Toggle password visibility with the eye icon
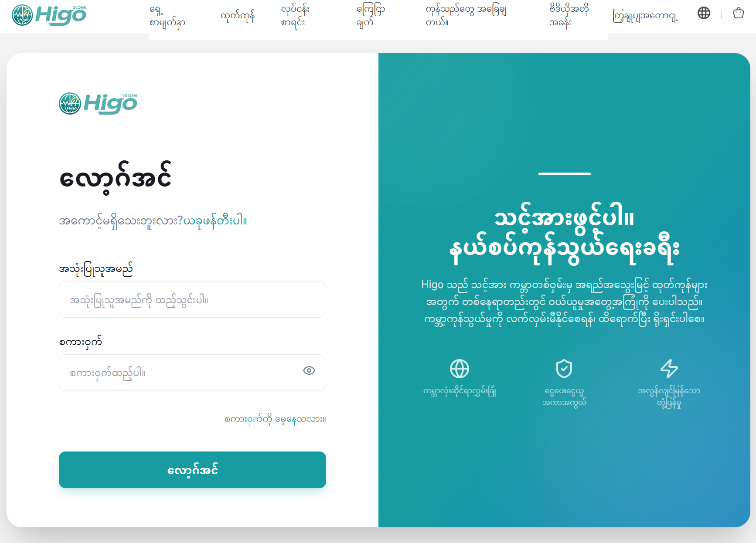Image resolution: width=756 pixels, height=543 pixels. [x=309, y=370]
